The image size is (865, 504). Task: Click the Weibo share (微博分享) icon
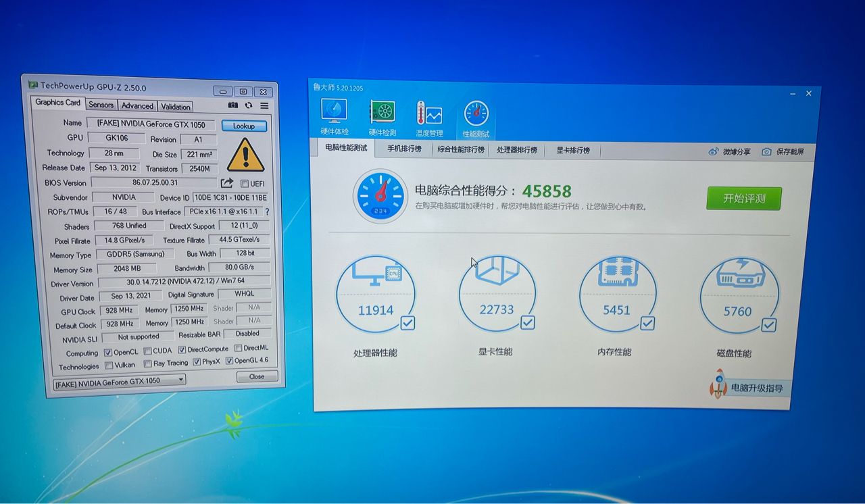coord(714,152)
